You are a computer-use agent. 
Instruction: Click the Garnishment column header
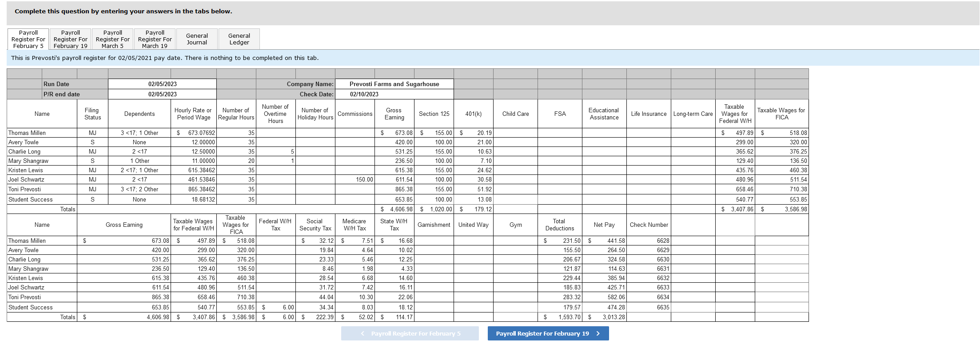click(434, 225)
